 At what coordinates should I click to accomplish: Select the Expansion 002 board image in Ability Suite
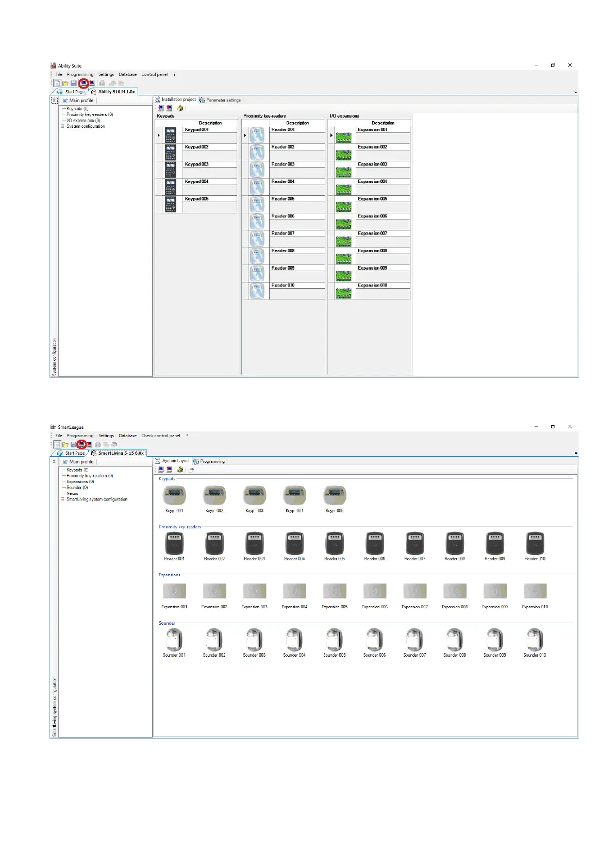point(343,155)
